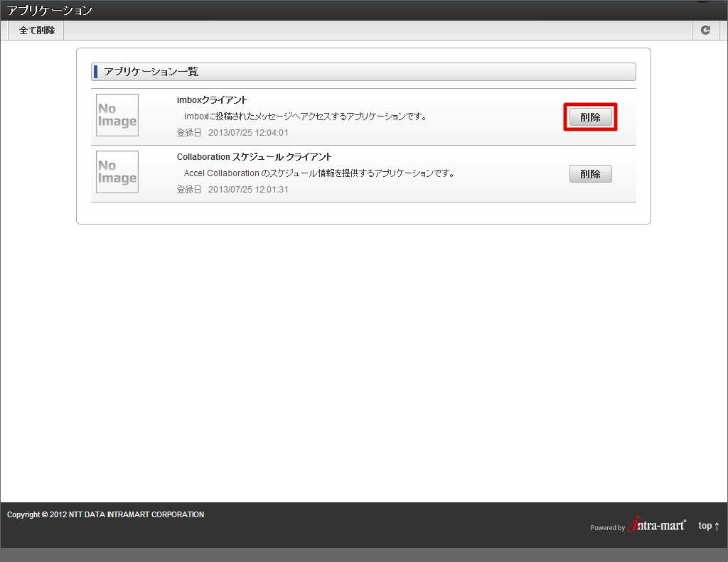
Task: Click the 削除 button for imboxクライアント
Action: (x=590, y=116)
